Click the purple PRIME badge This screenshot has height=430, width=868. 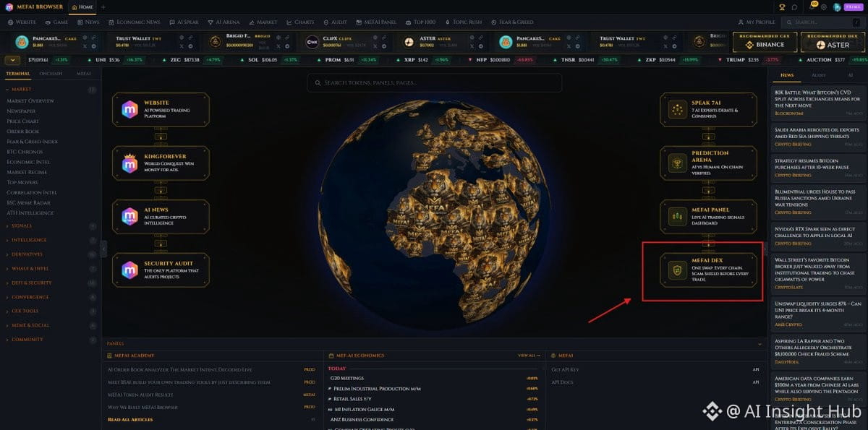click(x=853, y=7)
